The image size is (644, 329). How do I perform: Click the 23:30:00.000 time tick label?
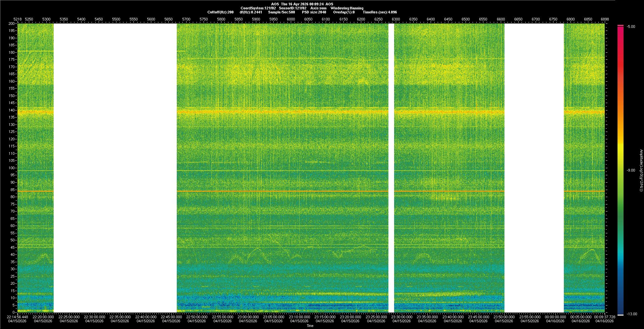402,317
